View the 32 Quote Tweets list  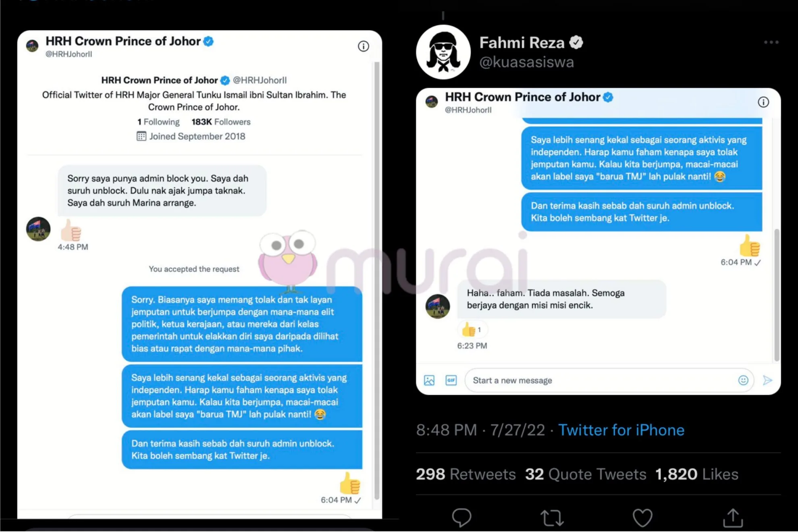point(586,474)
